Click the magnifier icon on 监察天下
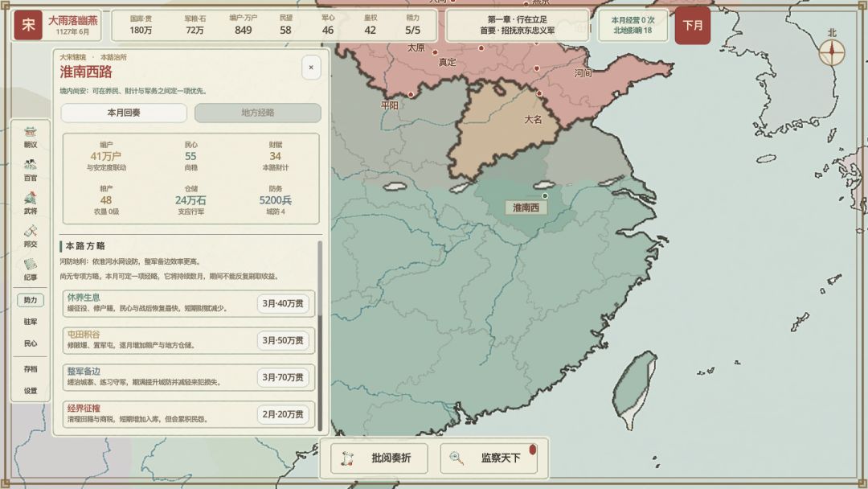868x489 pixels. 457,458
